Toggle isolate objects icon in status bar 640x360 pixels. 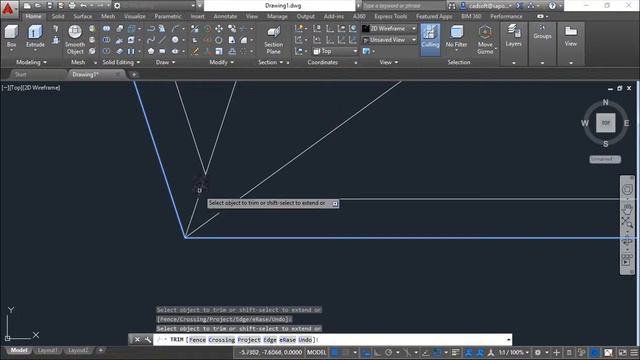pos(582,352)
